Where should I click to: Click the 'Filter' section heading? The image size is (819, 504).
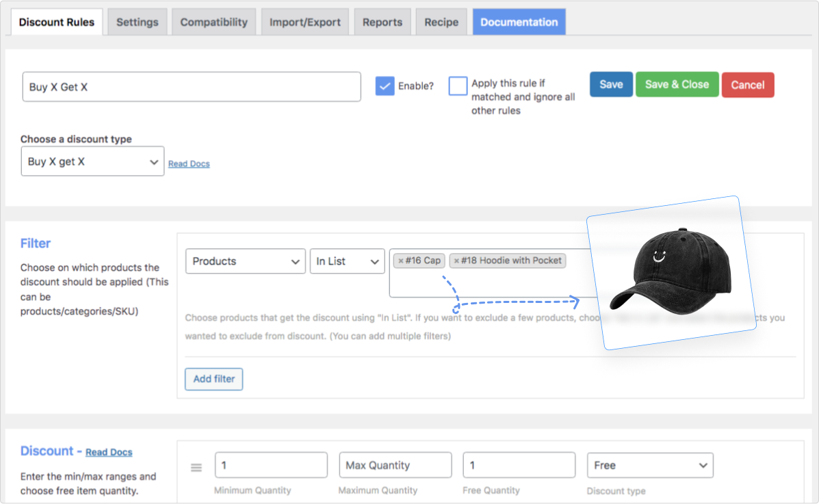point(36,243)
